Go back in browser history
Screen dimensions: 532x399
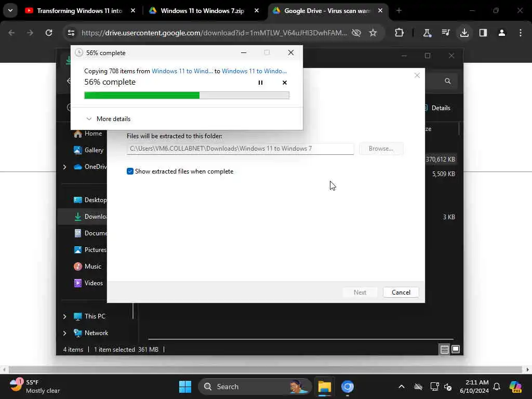coord(11,33)
